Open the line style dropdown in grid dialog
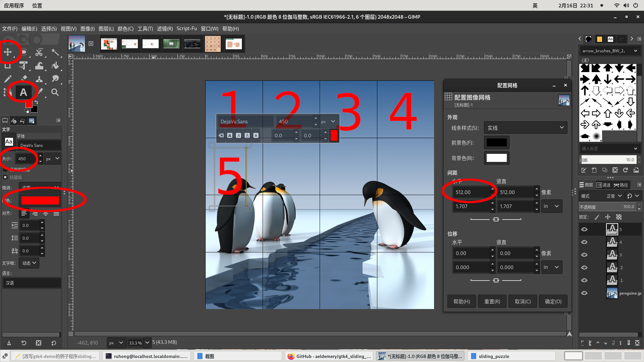The height and width of the screenshot is (362, 644). [x=525, y=128]
